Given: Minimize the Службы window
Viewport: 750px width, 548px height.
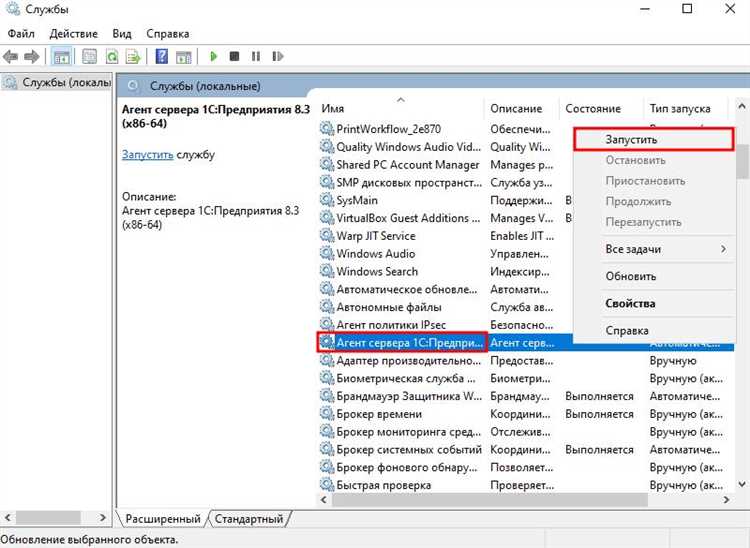Looking at the screenshot, I should (645, 9).
